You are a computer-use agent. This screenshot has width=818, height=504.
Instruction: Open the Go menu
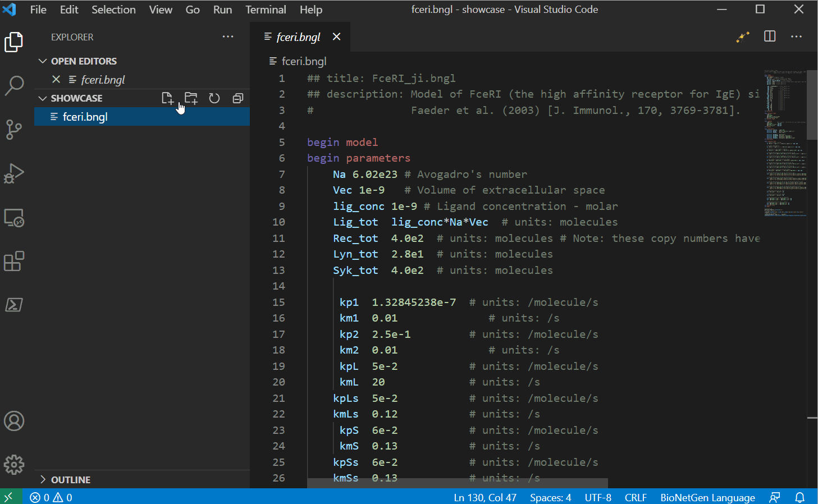point(193,10)
